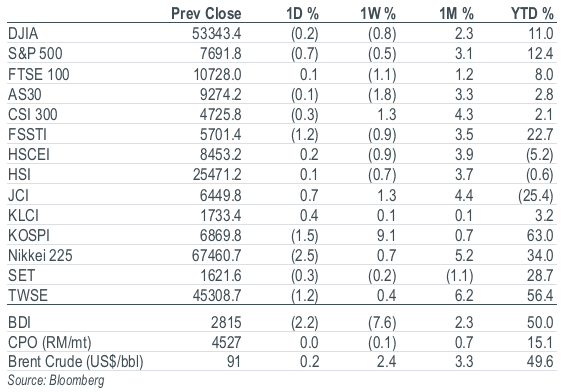Select the CPO (RM/mt) row label
This screenshot has width=563, height=392.
(x=50, y=342)
